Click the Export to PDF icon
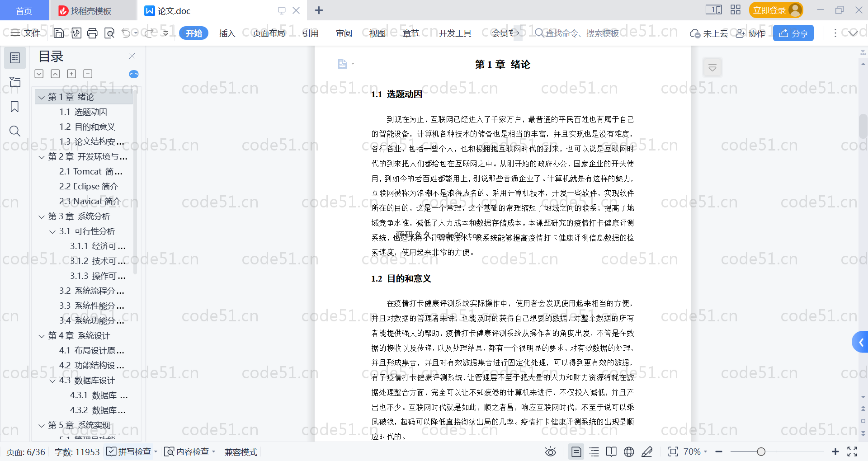This screenshot has width=868, height=461. coord(76,33)
